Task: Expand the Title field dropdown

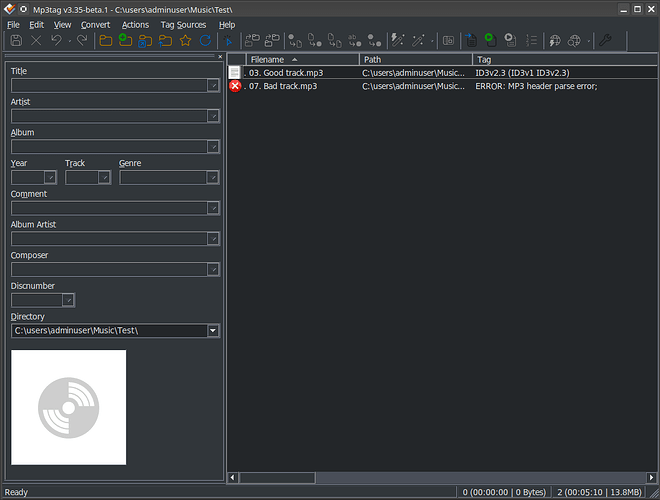Action: (x=213, y=85)
